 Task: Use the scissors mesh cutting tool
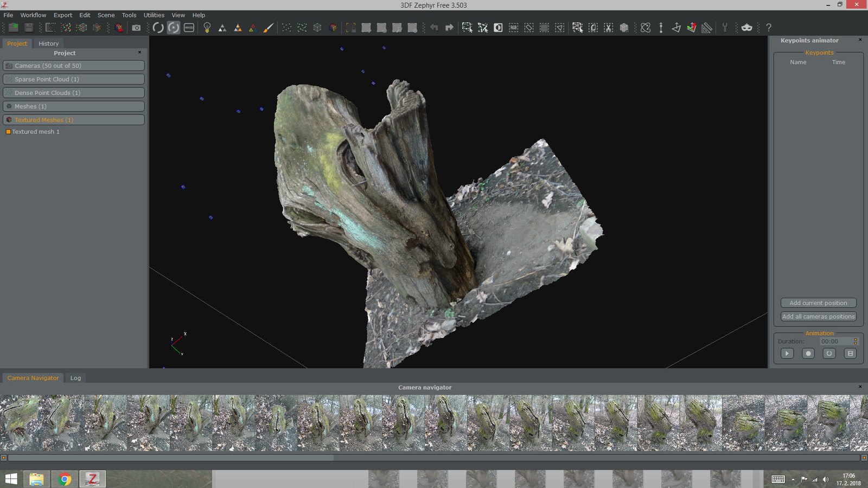pyautogui.click(x=608, y=27)
